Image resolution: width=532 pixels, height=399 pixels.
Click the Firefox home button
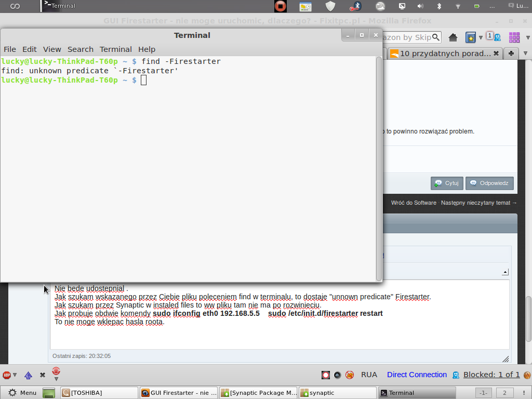click(453, 37)
